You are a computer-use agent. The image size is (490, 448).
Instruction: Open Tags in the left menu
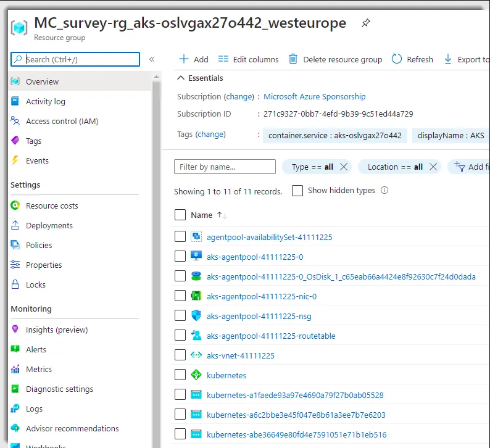pos(33,141)
